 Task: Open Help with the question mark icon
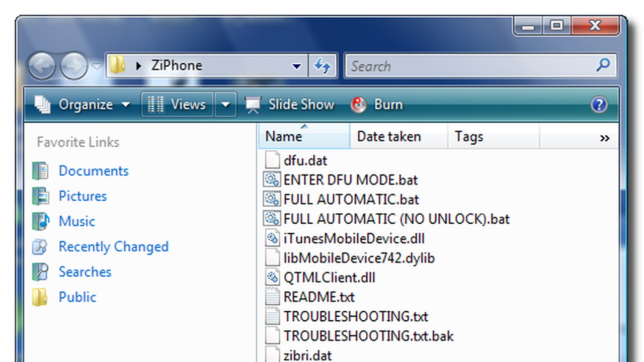point(599,105)
